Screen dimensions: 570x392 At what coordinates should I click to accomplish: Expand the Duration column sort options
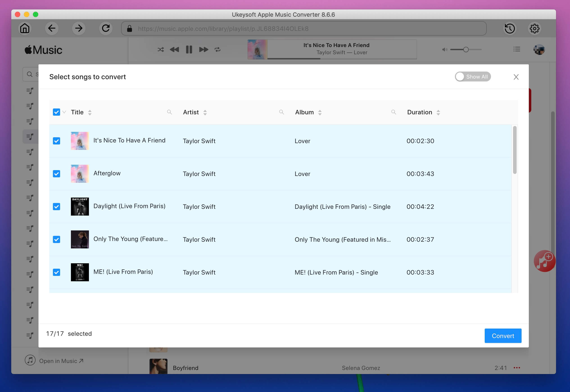coord(438,113)
